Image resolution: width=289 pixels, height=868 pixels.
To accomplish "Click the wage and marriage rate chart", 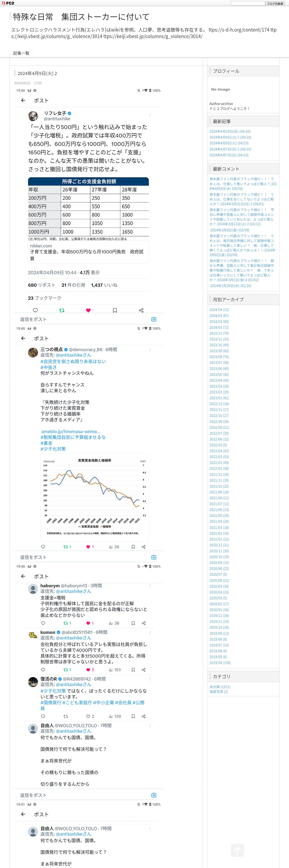I will tap(95, 498).
